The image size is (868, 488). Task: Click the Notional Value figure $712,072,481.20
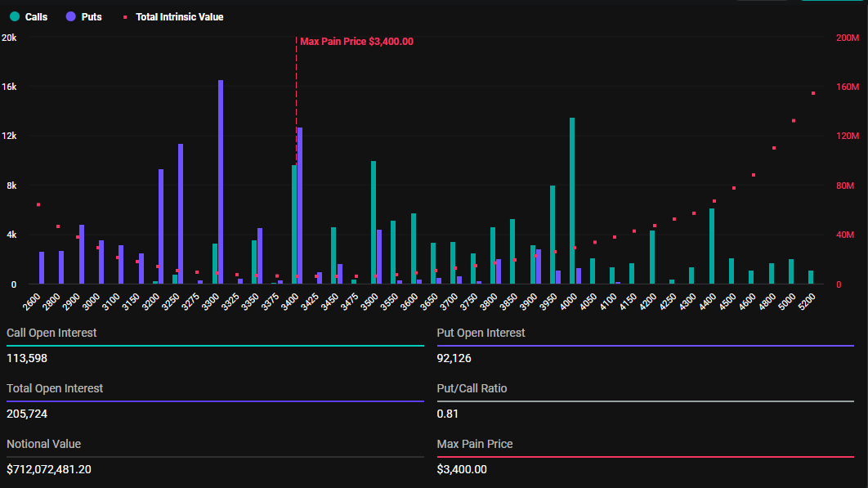click(60, 469)
